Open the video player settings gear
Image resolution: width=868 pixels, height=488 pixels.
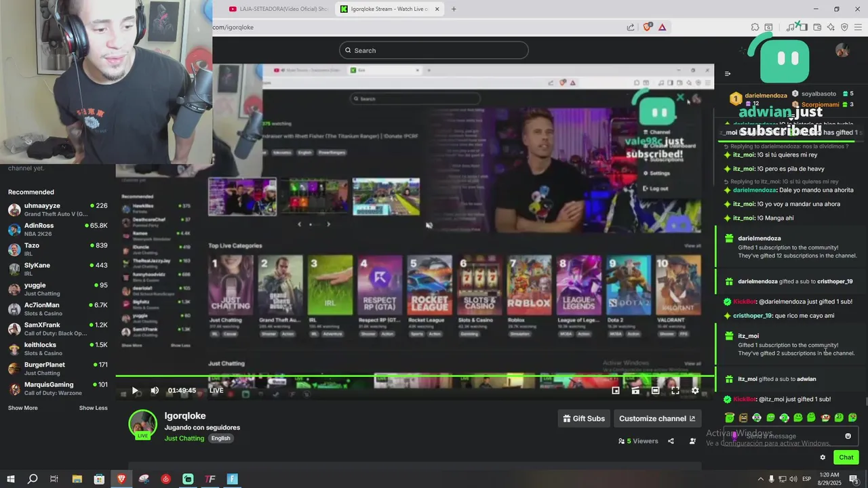click(695, 390)
